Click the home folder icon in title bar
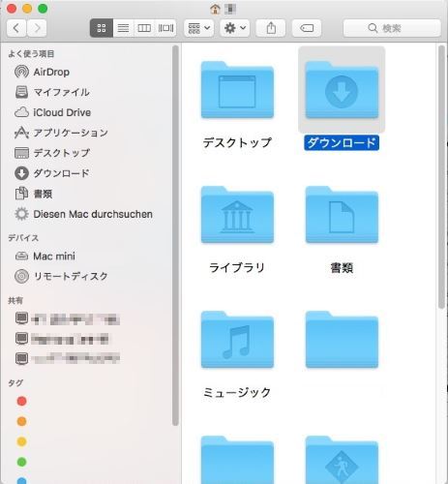Screen dimensions: 448x484 click(x=215, y=9)
